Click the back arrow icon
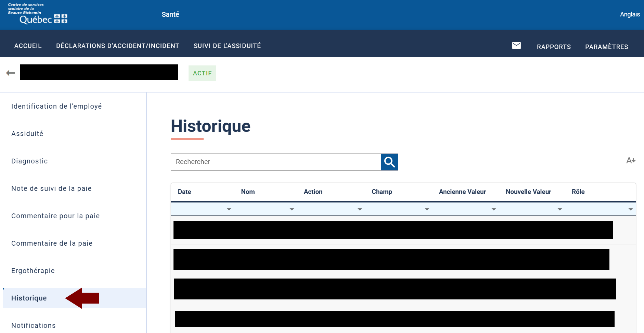This screenshot has width=644, height=333. (x=11, y=73)
